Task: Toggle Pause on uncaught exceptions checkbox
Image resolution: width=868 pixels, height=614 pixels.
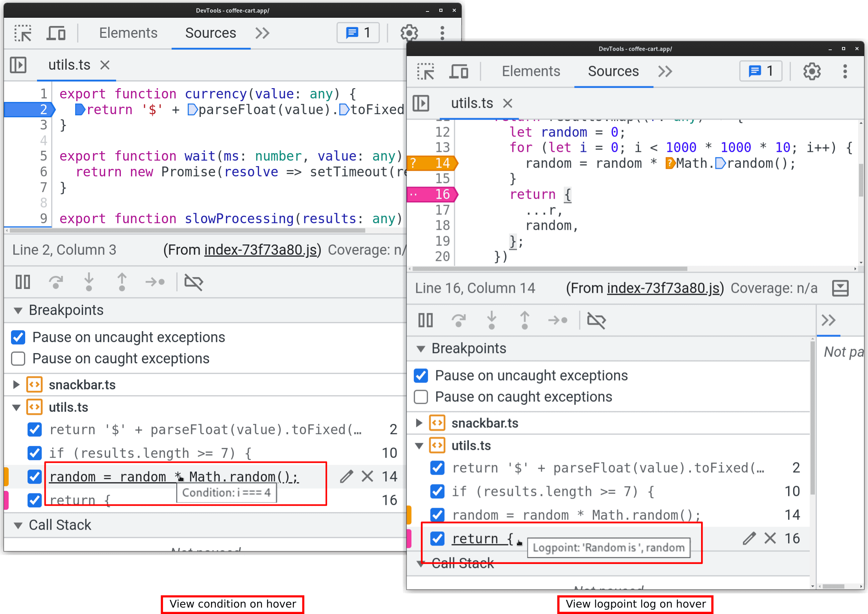Action: 17,336
